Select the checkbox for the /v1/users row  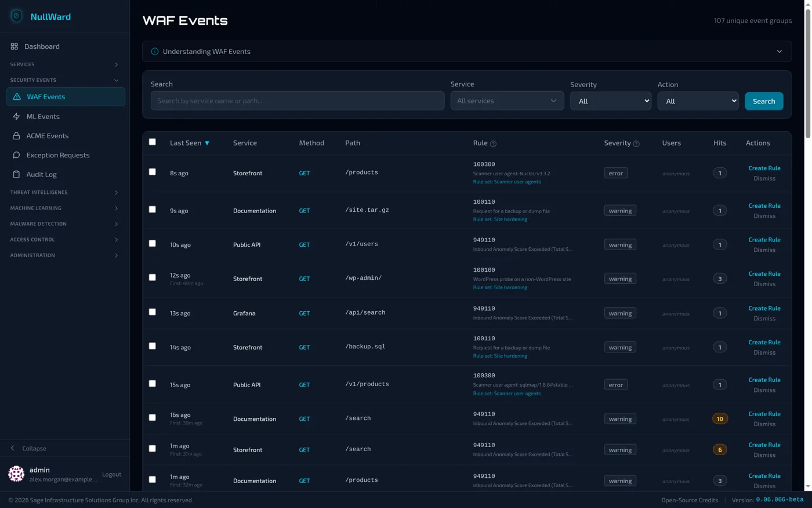pos(153,243)
